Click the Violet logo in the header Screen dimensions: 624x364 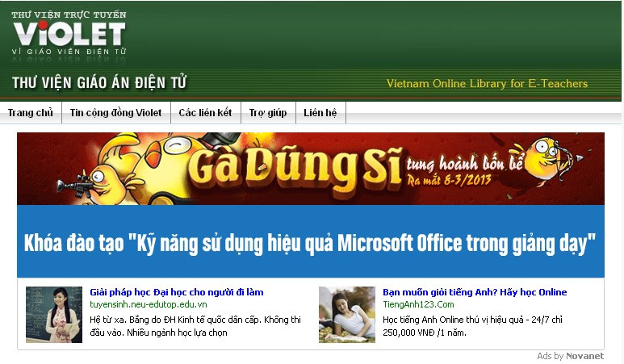[69, 34]
